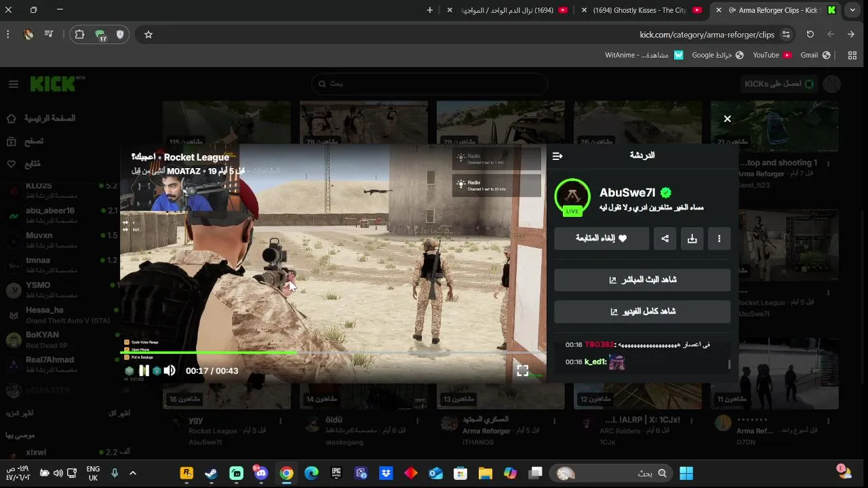
Task: Open the Gmail bookmark
Action: coord(814,56)
